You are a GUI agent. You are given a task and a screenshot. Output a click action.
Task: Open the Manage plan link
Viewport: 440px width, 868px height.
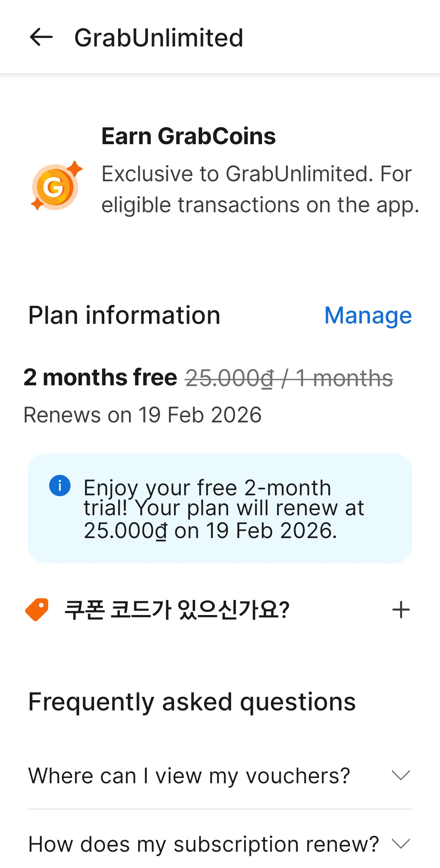click(368, 316)
